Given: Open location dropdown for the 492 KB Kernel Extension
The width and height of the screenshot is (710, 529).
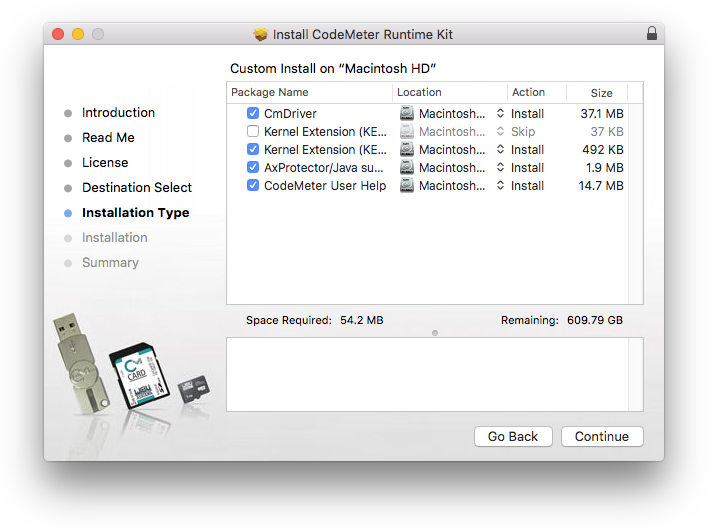Looking at the screenshot, I should point(500,150).
